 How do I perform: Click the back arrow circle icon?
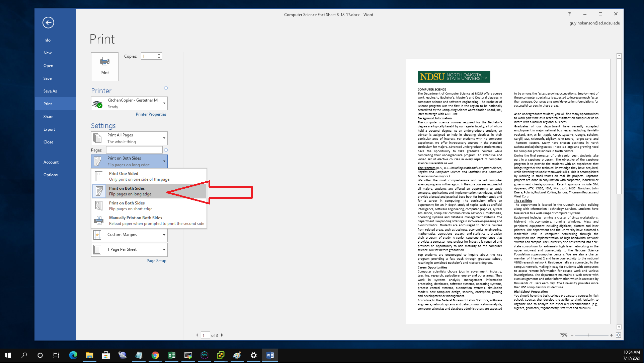(x=48, y=22)
